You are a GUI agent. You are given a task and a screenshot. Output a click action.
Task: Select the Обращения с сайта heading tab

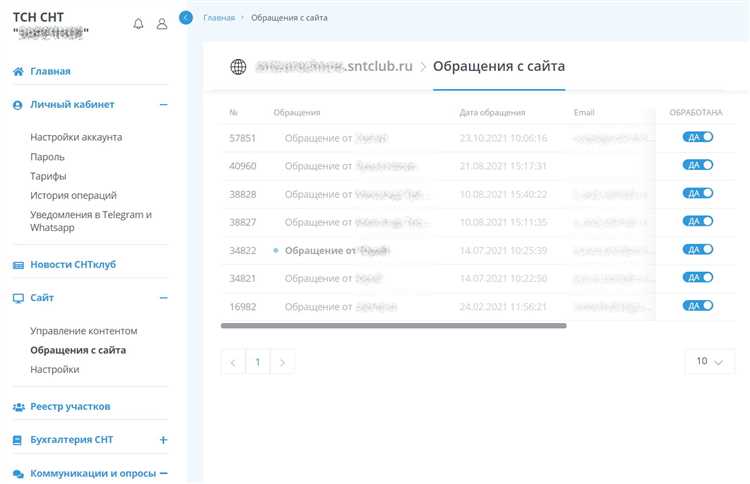click(499, 66)
